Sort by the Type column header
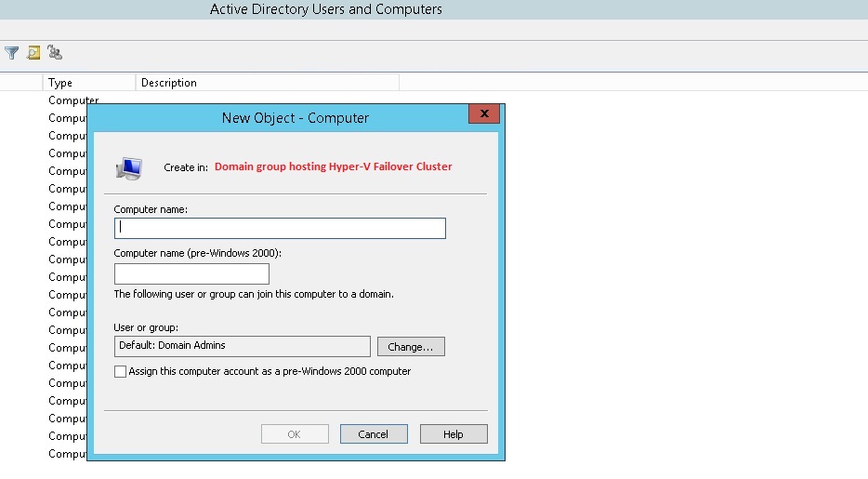Screen dimensions: 868x479 89,83
